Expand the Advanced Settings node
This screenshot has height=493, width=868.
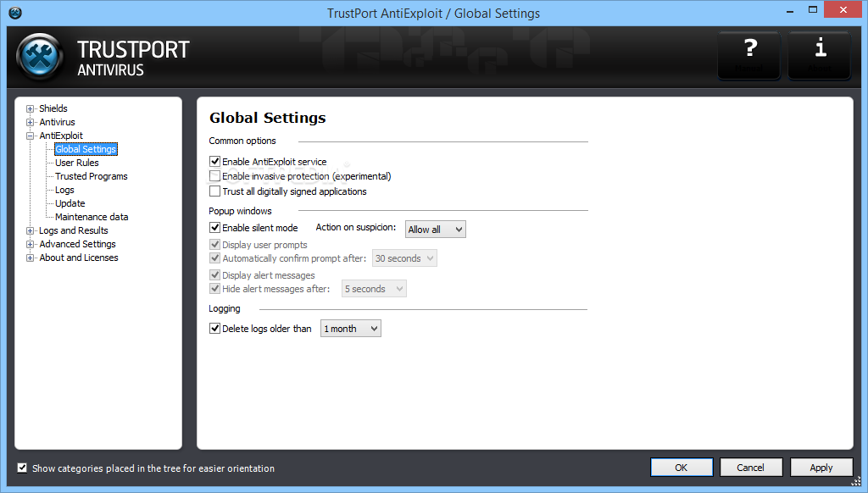(x=30, y=244)
